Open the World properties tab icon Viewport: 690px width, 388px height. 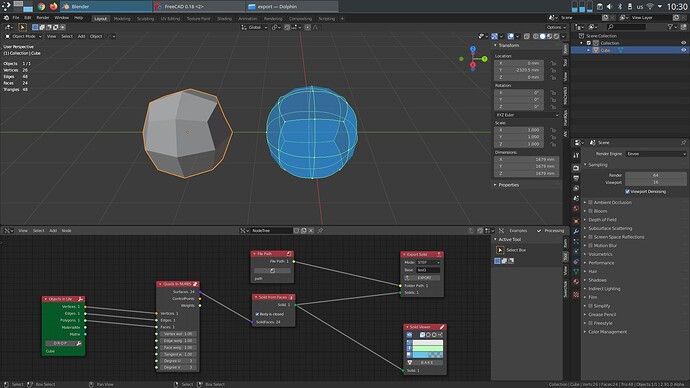(x=576, y=208)
